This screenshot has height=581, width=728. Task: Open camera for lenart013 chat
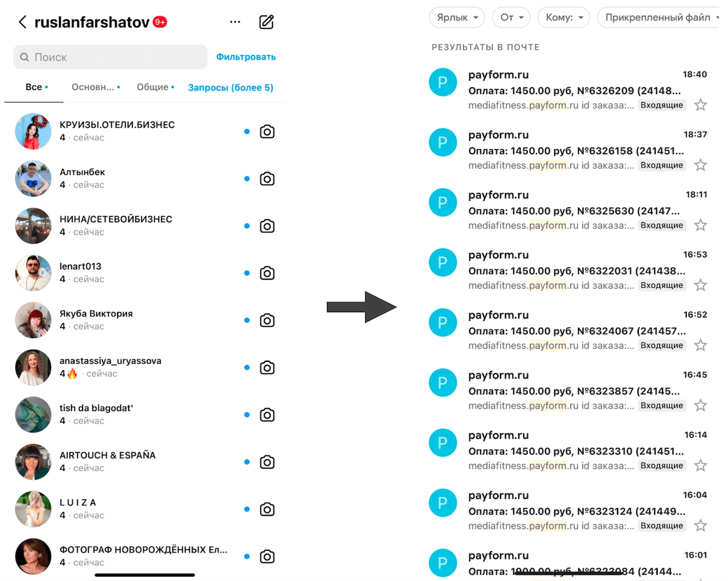coord(267,273)
